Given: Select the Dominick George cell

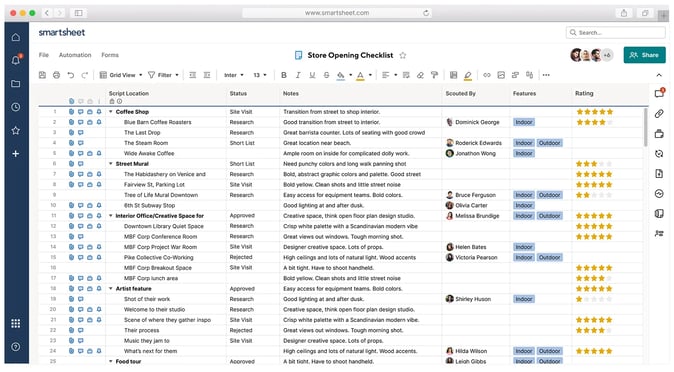Looking at the screenshot, I should point(476,122).
